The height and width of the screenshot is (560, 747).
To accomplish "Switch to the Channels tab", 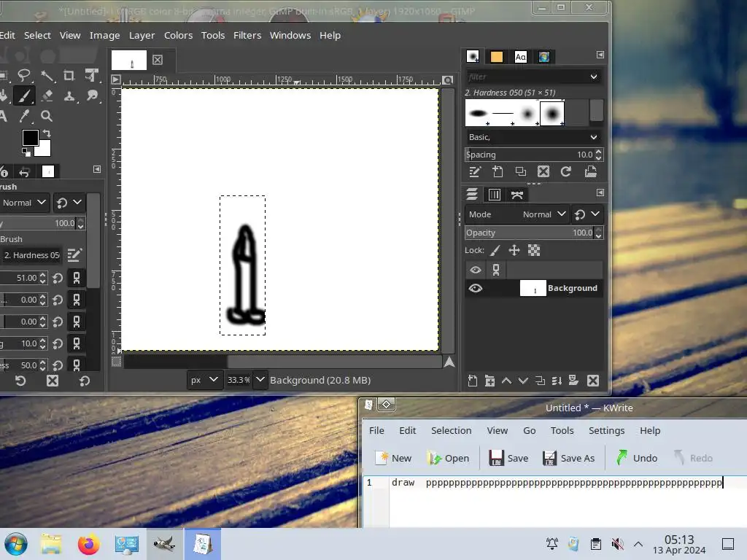I will [x=495, y=194].
